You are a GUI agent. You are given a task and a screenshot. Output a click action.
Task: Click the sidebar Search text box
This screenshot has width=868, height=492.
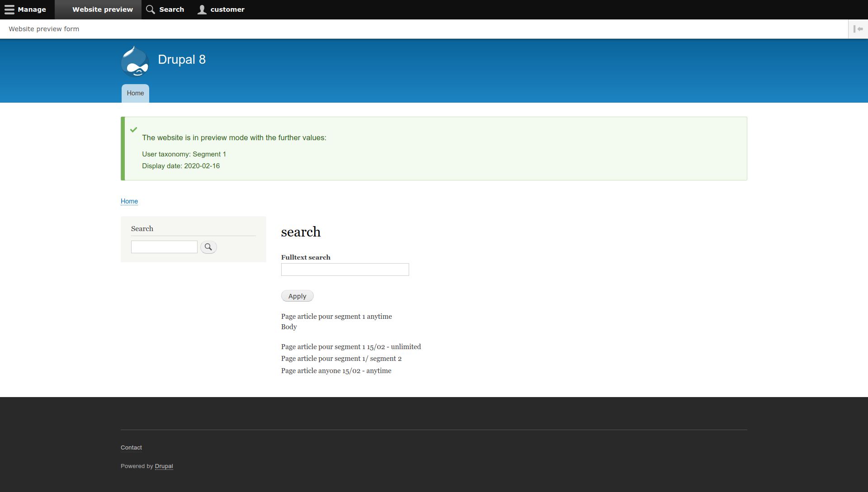click(x=164, y=246)
